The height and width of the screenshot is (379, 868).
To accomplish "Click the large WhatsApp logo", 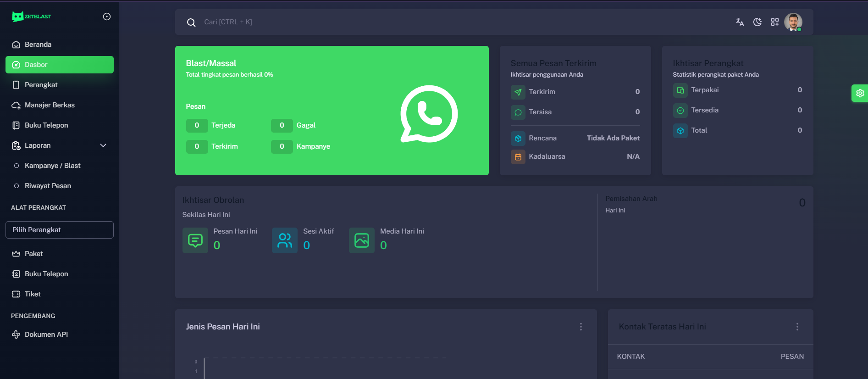I will 429,114.
